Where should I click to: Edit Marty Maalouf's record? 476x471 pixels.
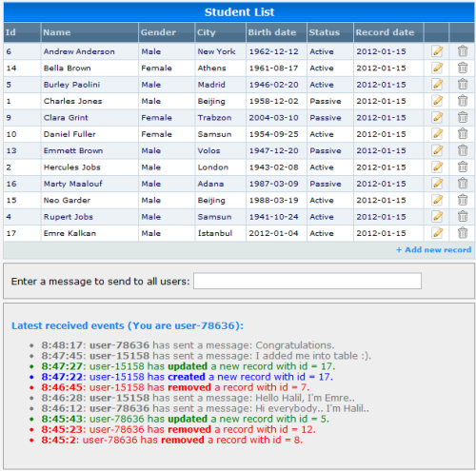point(437,183)
